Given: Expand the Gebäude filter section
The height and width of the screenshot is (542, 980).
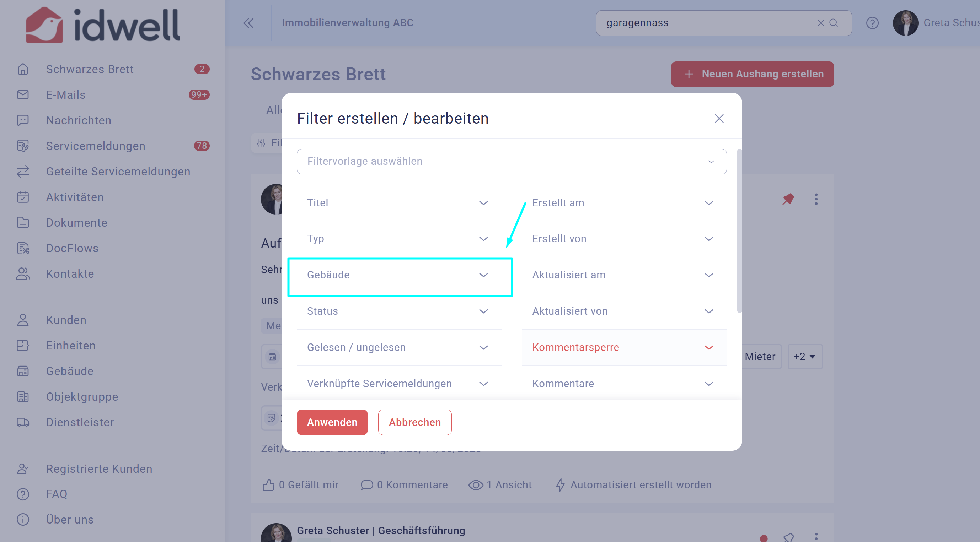Looking at the screenshot, I should tap(399, 275).
